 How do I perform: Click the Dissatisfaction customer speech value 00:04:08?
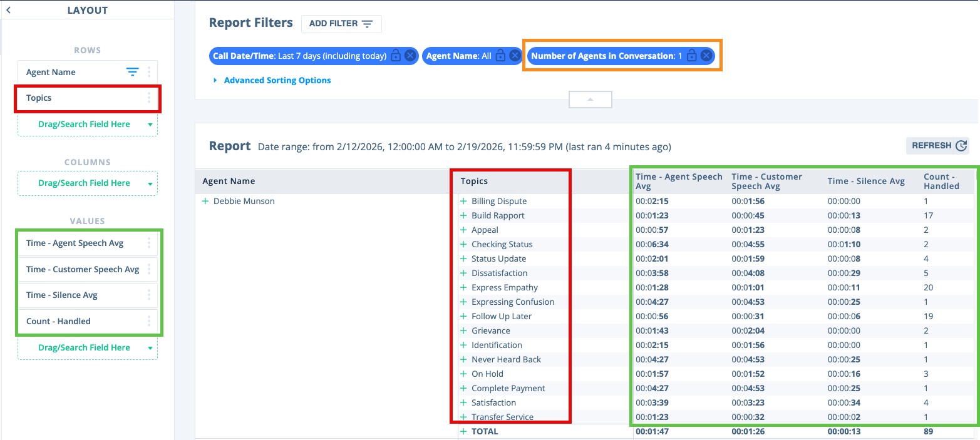pos(747,274)
